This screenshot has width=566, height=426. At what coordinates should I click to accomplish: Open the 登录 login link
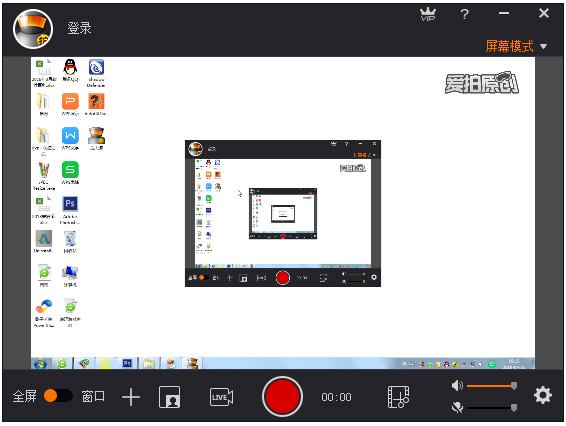pos(79,28)
